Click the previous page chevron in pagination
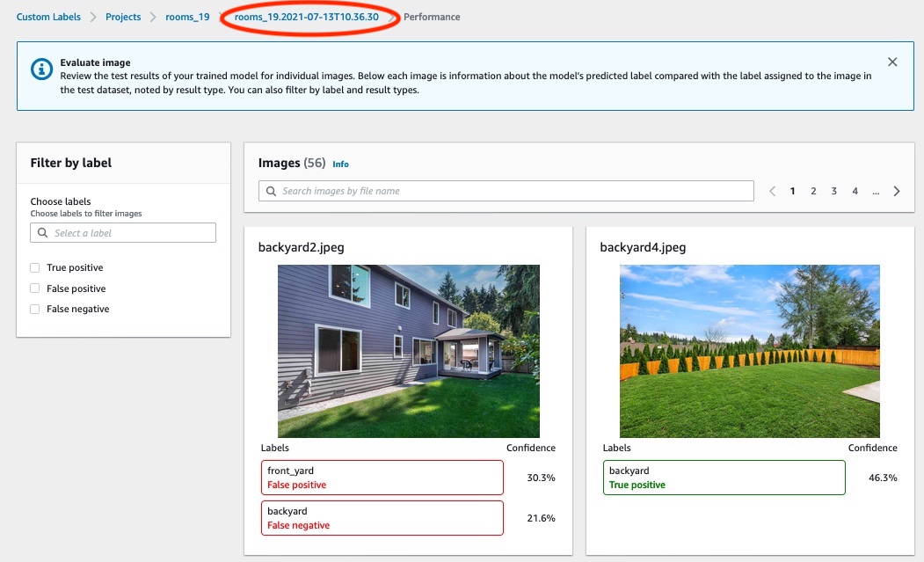 pos(772,190)
